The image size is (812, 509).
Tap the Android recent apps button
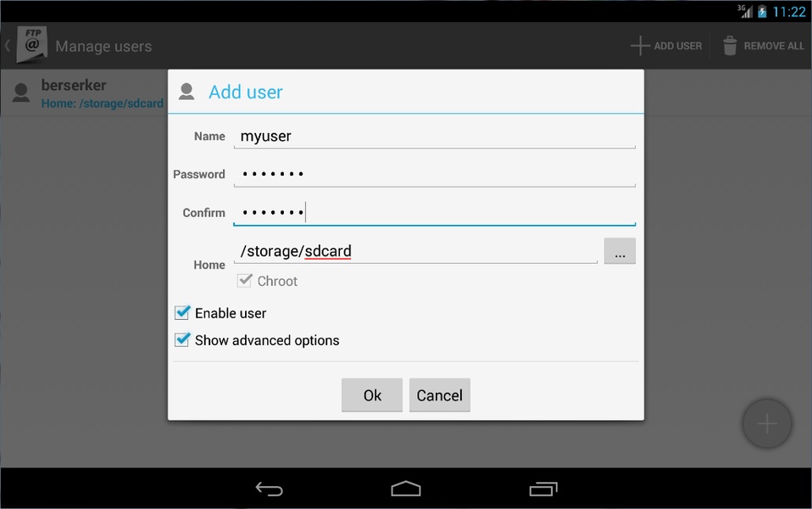click(543, 489)
